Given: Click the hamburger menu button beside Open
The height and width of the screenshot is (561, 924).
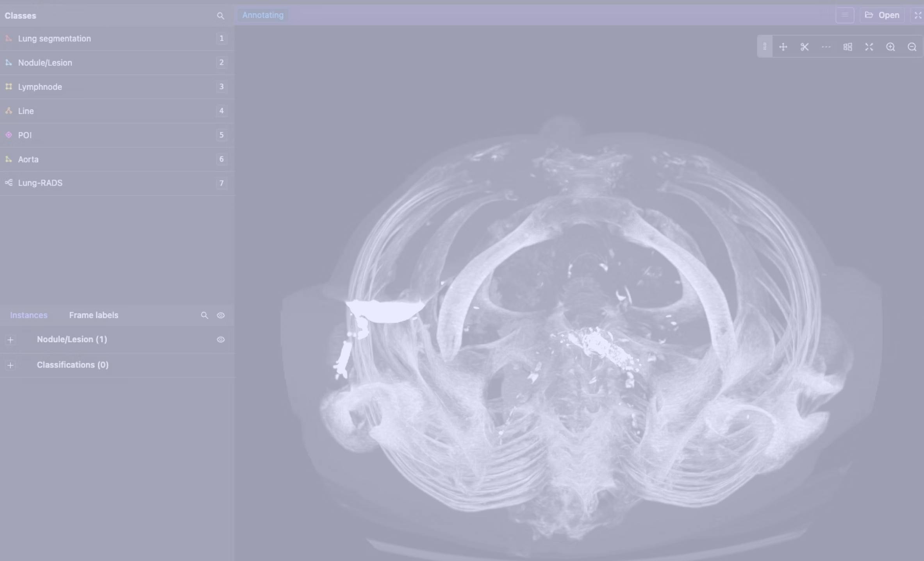Looking at the screenshot, I should [x=845, y=15].
